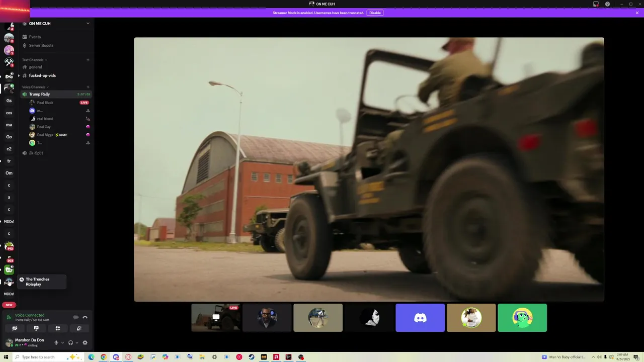Open the Om server

pyautogui.click(x=9, y=173)
